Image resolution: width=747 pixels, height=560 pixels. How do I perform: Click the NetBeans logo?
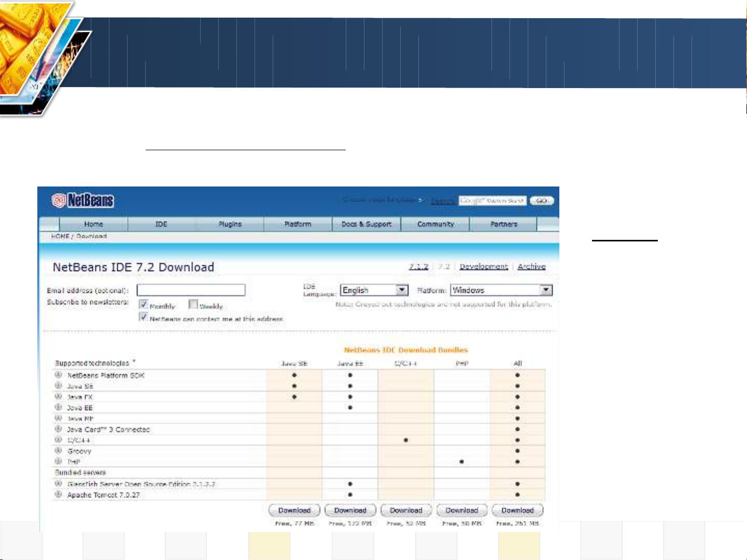[83, 200]
